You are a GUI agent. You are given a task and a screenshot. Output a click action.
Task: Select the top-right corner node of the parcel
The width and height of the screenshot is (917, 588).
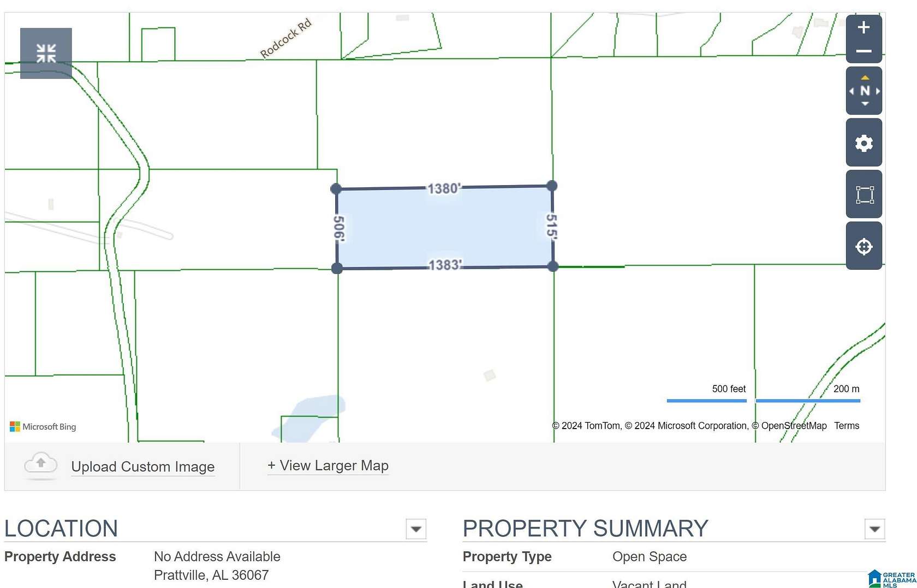552,186
